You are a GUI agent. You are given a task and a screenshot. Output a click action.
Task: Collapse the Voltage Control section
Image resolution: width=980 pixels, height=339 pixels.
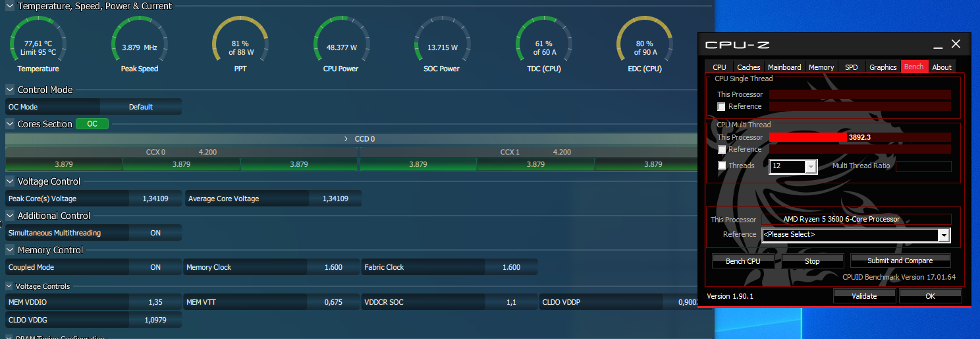[10, 181]
